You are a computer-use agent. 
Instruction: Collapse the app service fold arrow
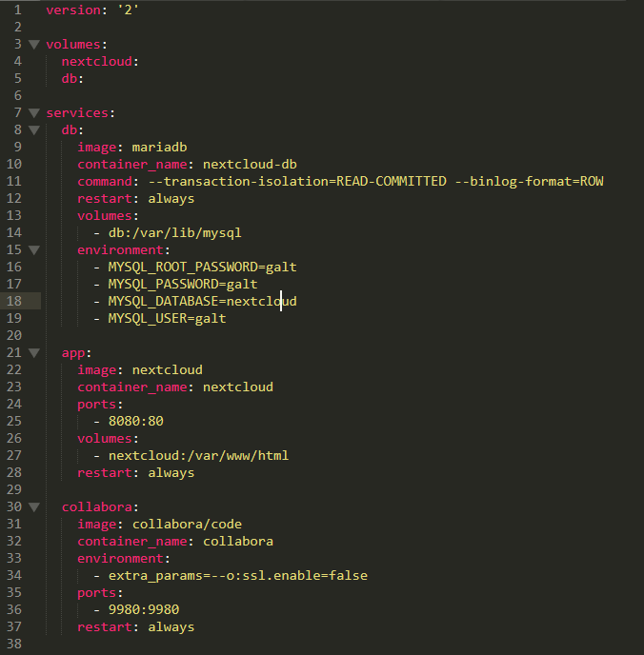34,353
